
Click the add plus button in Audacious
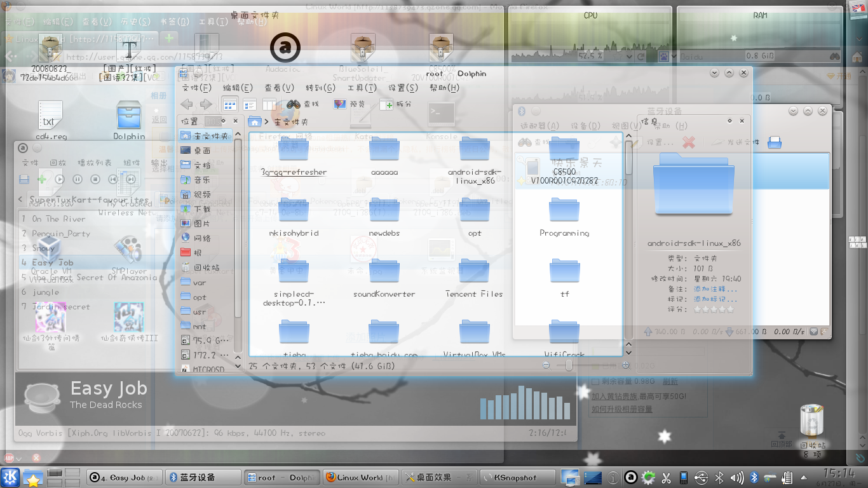click(x=41, y=179)
